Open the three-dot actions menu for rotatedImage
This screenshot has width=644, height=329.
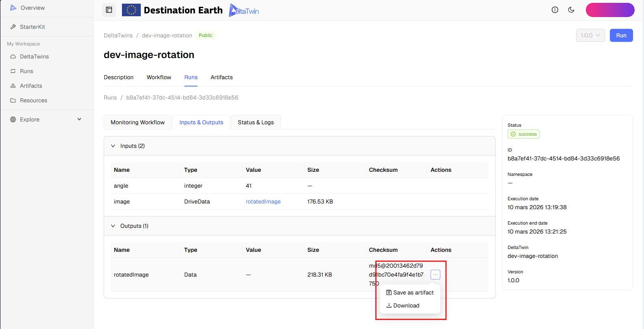pos(435,275)
